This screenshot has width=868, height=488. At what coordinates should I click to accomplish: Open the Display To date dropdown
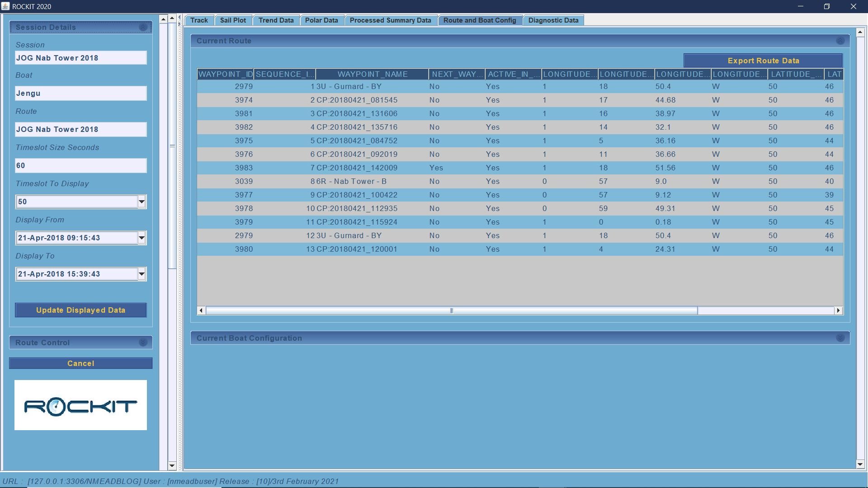pyautogui.click(x=142, y=274)
